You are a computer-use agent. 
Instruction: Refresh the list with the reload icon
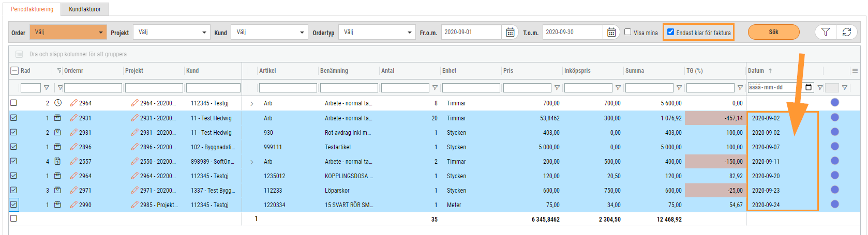click(x=847, y=32)
